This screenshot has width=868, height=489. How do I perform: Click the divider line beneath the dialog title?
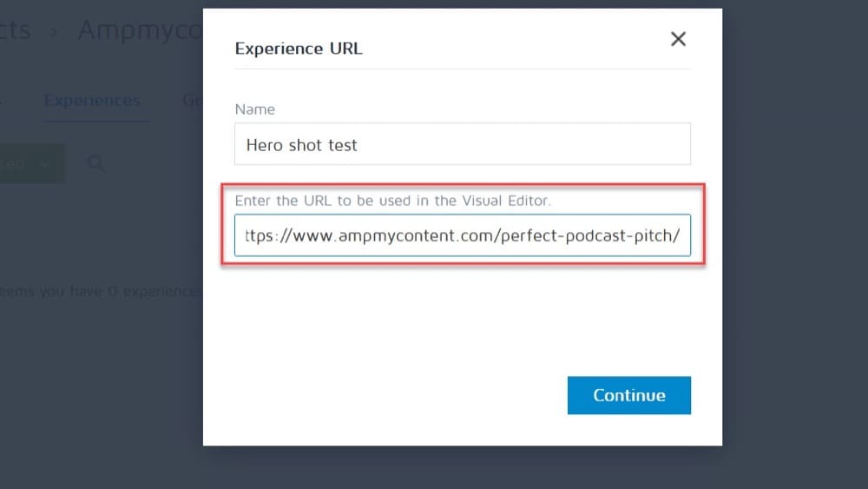click(463, 69)
